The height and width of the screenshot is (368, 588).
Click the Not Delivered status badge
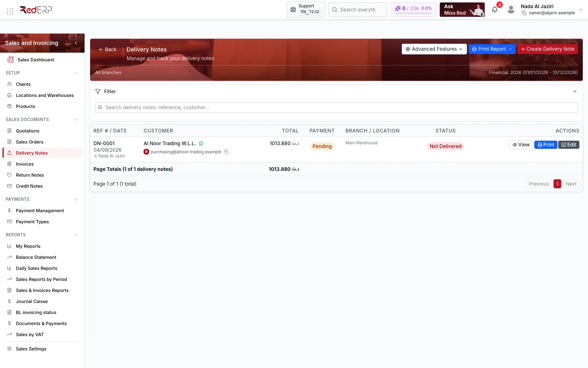[445, 146]
